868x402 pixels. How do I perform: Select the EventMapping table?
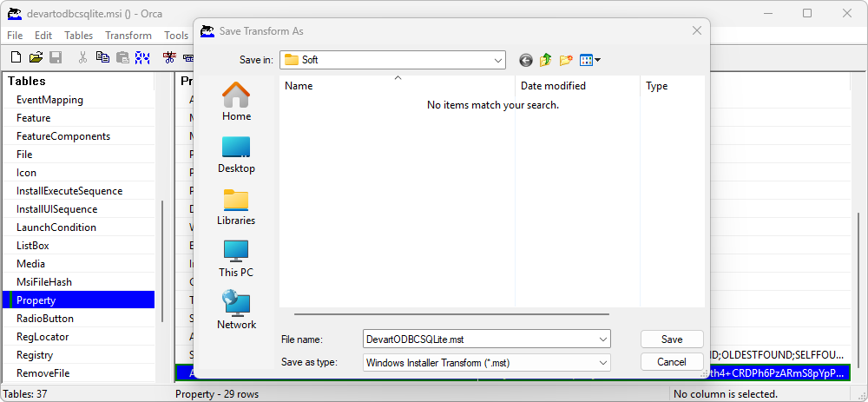[x=79, y=100]
